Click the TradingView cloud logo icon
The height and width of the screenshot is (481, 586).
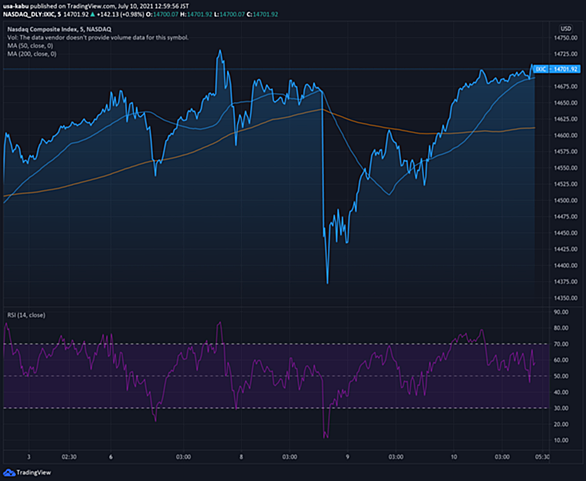[x=9, y=473]
